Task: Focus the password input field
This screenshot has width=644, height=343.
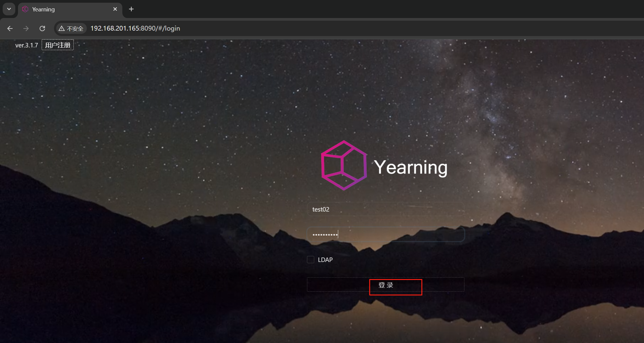Action: pyautogui.click(x=386, y=234)
